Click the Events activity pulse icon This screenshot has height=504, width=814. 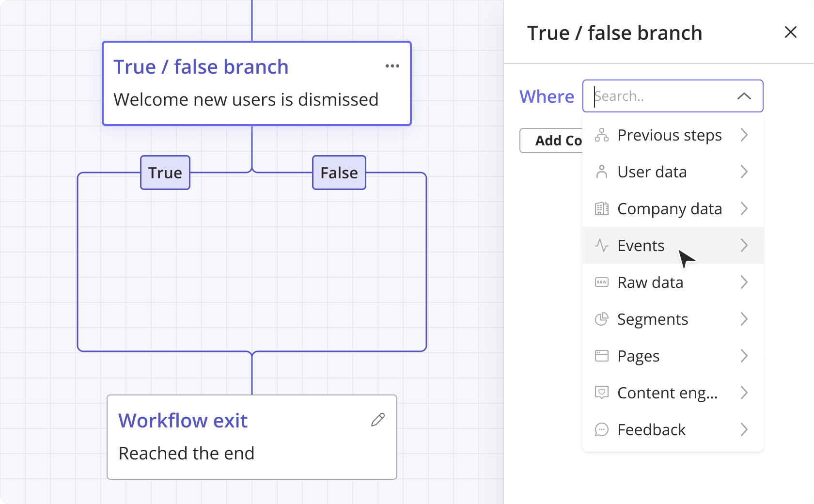pyautogui.click(x=601, y=246)
